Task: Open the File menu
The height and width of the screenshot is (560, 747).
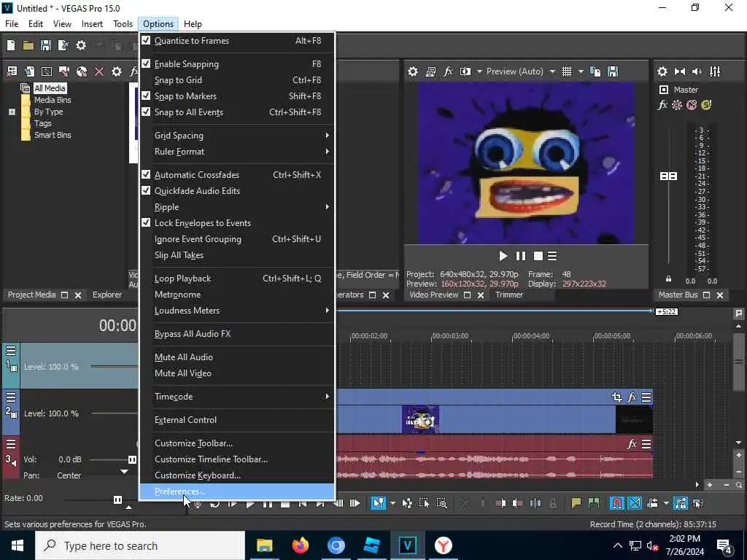Action: [12, 24]
